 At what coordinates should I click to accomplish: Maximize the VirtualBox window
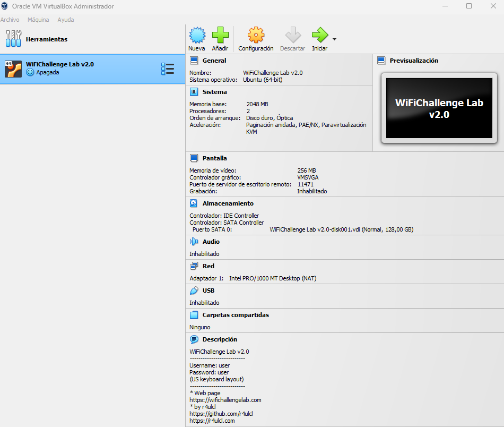[x=469, y=6]
